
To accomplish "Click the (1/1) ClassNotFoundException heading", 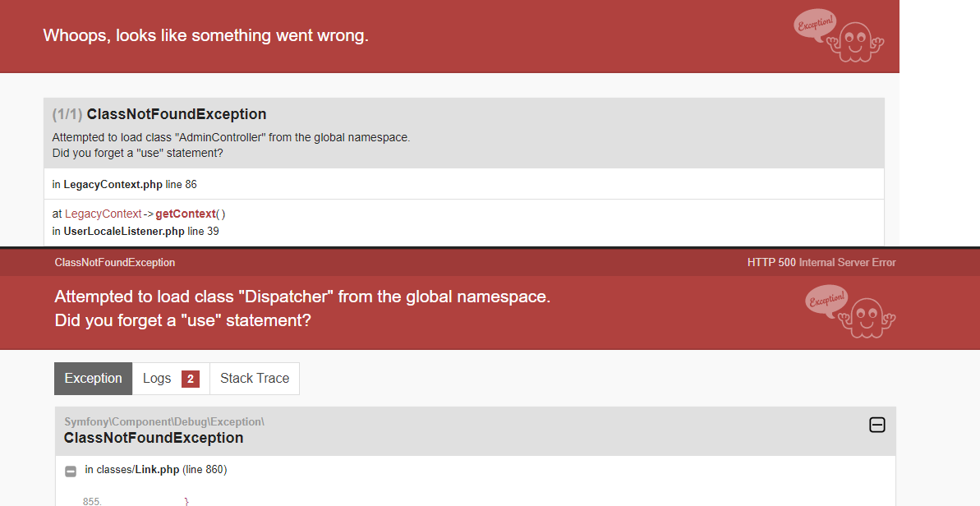I will (x=159, y=114).
